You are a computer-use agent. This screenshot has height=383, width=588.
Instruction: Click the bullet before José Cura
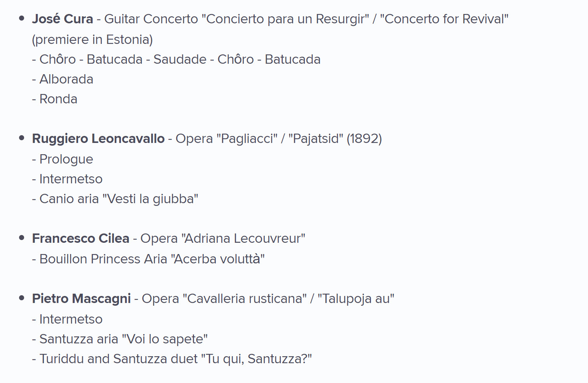tap(22, 18)
